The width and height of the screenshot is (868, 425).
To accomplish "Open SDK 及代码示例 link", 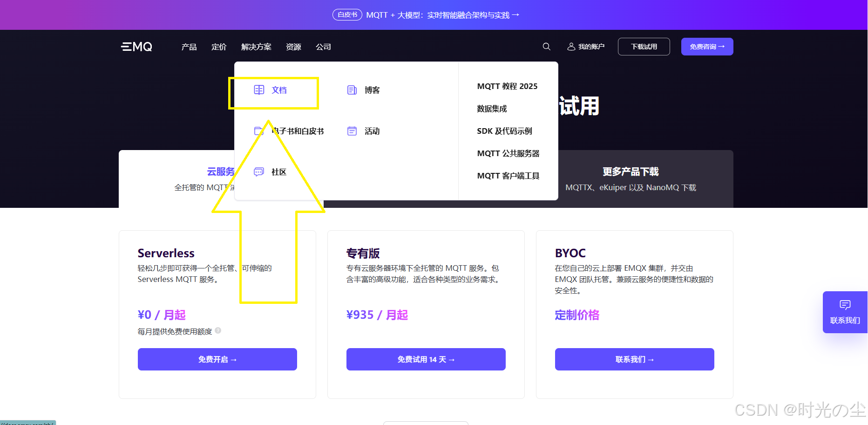I will 504,131.
